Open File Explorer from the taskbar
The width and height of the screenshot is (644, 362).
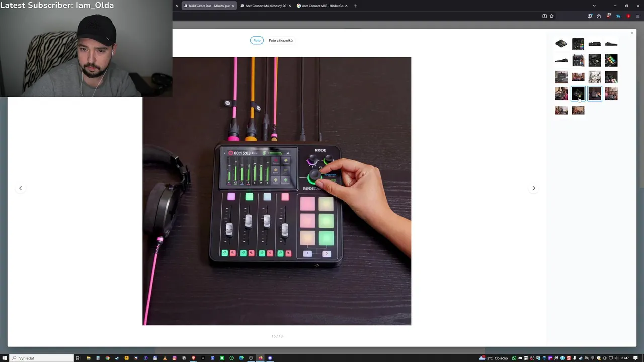click(x=88, y=358)
